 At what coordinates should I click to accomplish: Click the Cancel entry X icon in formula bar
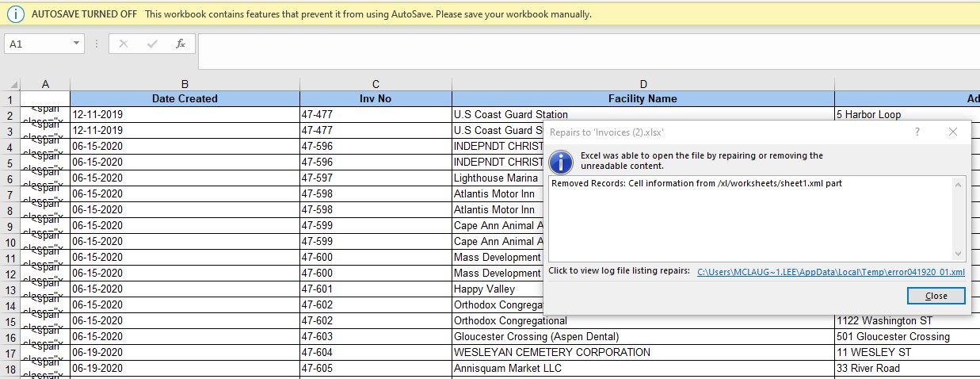click(x=124, y=44)
